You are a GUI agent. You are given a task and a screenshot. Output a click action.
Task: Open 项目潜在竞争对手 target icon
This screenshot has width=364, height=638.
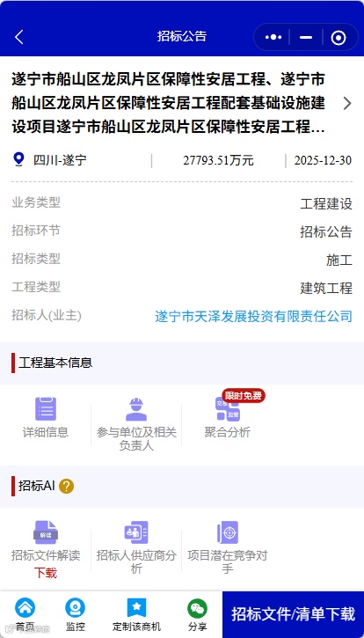pos(228,532)
